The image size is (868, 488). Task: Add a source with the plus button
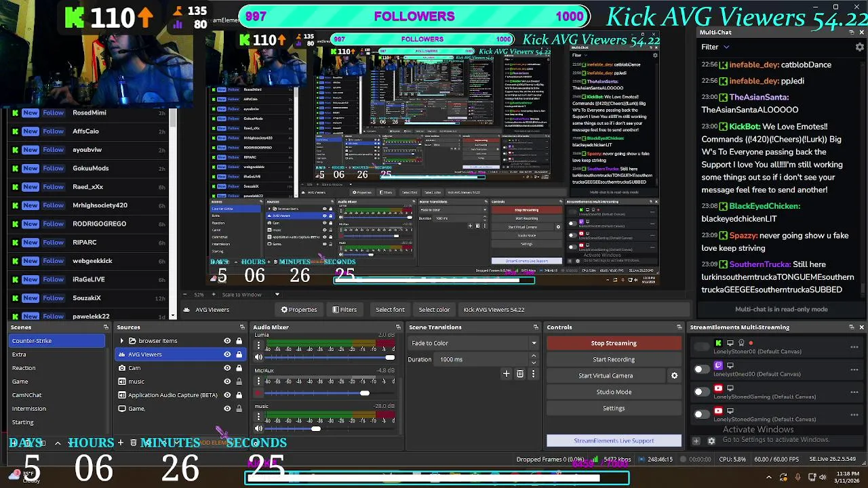pyautogui.click(x=120, y=443)
